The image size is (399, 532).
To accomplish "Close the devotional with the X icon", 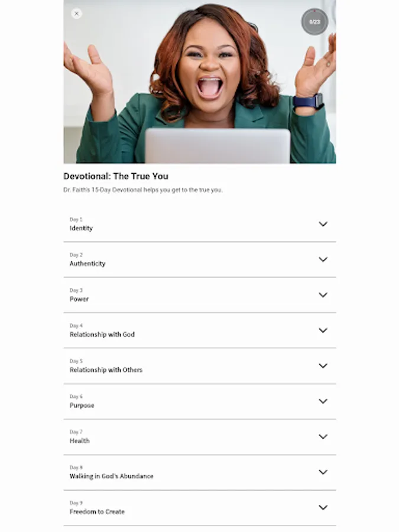I will pos(77,14).
